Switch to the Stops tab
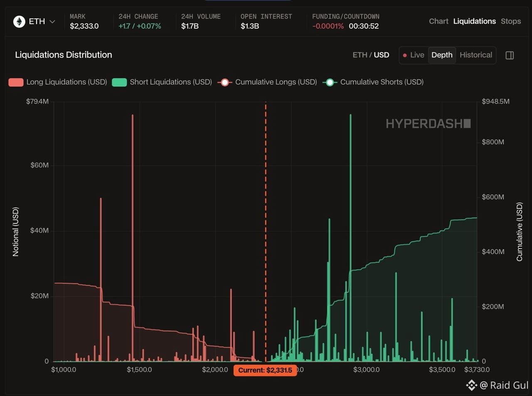Screen dimensions: 532x396 tap(511, 21)
